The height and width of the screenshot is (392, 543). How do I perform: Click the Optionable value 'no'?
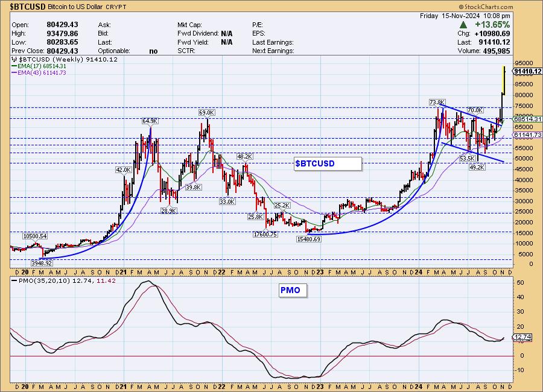click(153, 51)
